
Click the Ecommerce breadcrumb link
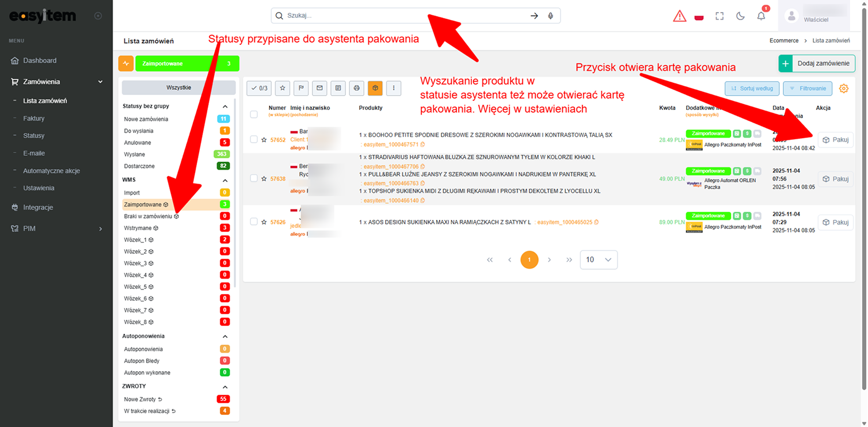tap(784, 41)
